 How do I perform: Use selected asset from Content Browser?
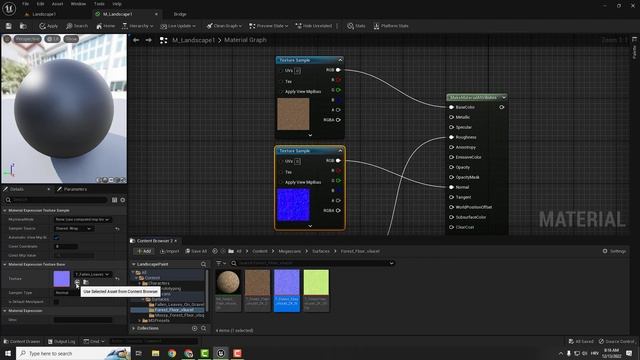pos(77,282)
